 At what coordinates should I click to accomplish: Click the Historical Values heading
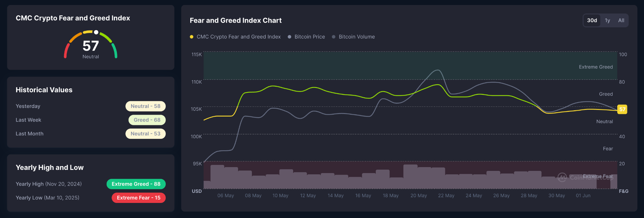(x=44, y=90)
